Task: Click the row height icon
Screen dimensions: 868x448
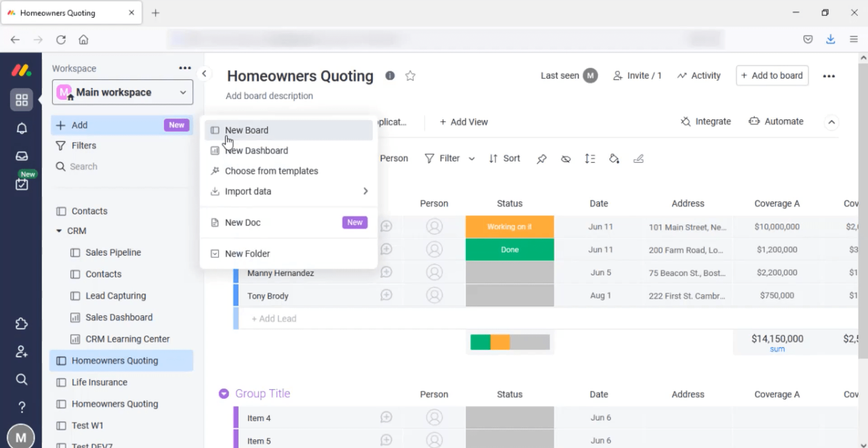Action: tap(590, 159)
